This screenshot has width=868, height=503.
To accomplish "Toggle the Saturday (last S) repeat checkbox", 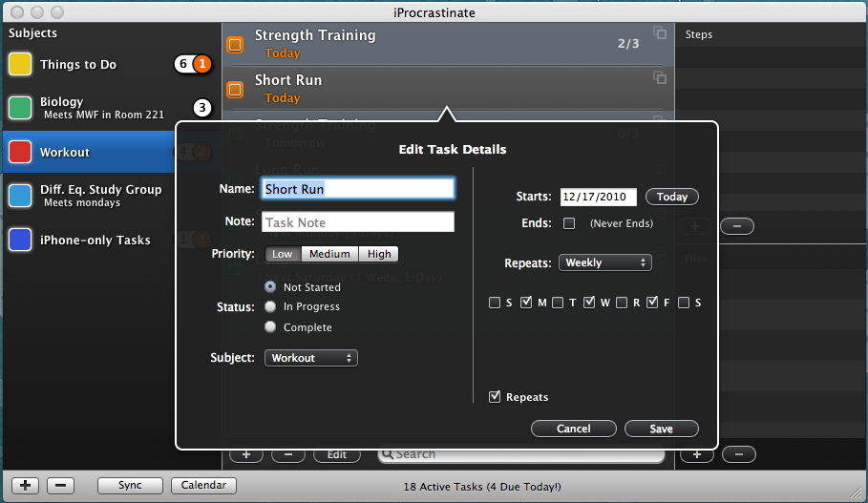I will pos(684,303).
